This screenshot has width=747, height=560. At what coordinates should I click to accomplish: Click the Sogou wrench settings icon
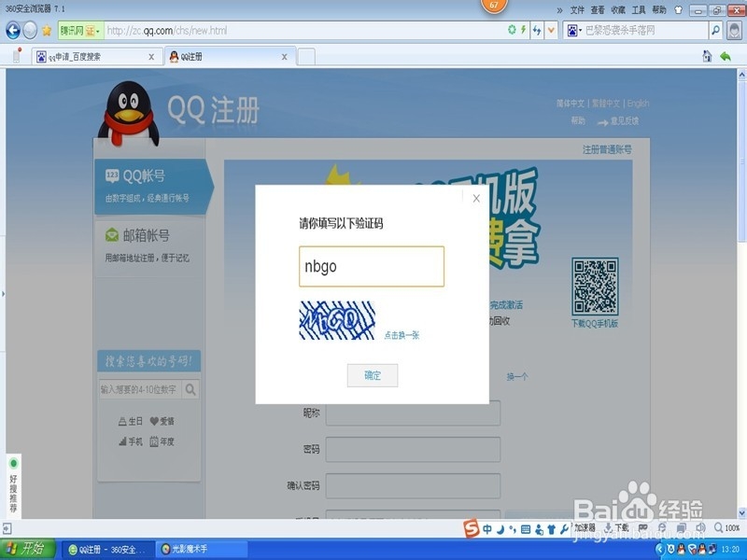(x=564, y=529)
